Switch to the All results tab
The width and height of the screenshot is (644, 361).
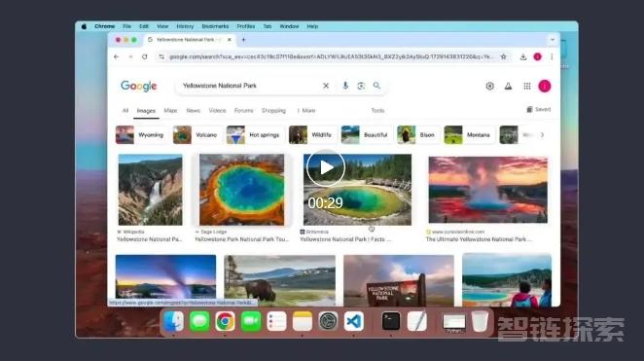[125, 111]
